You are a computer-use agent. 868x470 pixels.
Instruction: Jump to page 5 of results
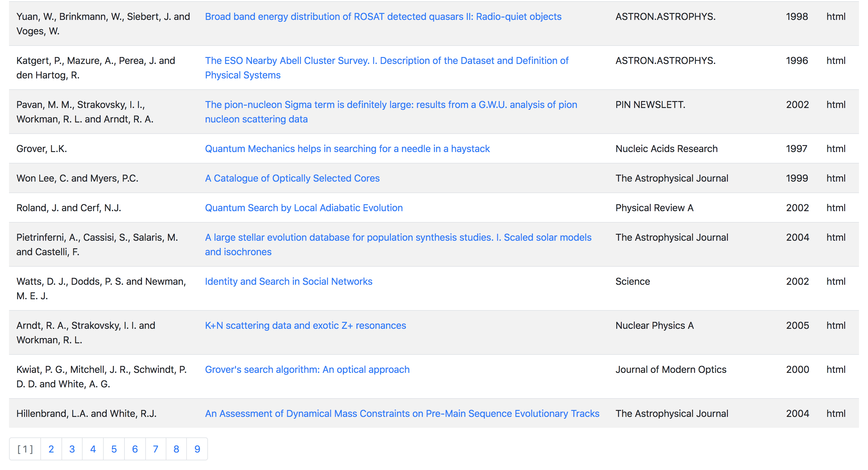pyautogui.click(x=114, y=449)
